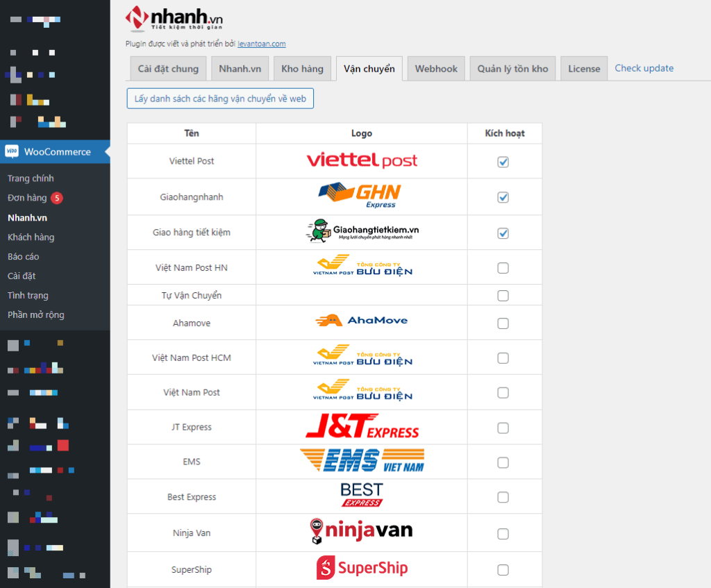Click the GHN Express logo

[360, 196]
